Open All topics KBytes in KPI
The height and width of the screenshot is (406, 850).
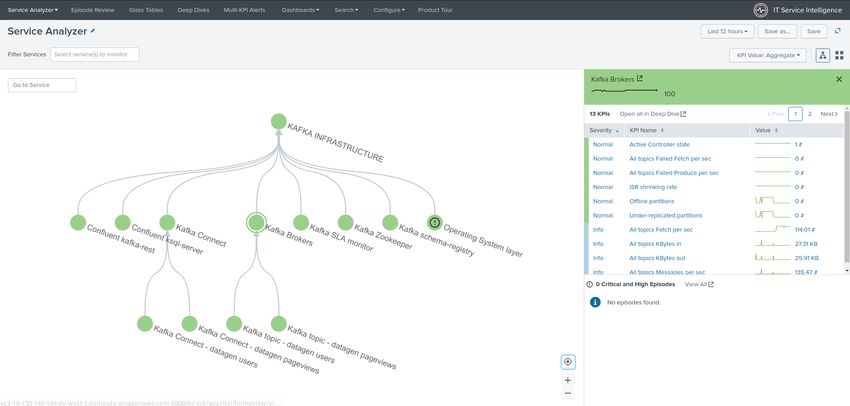point(655,244)
